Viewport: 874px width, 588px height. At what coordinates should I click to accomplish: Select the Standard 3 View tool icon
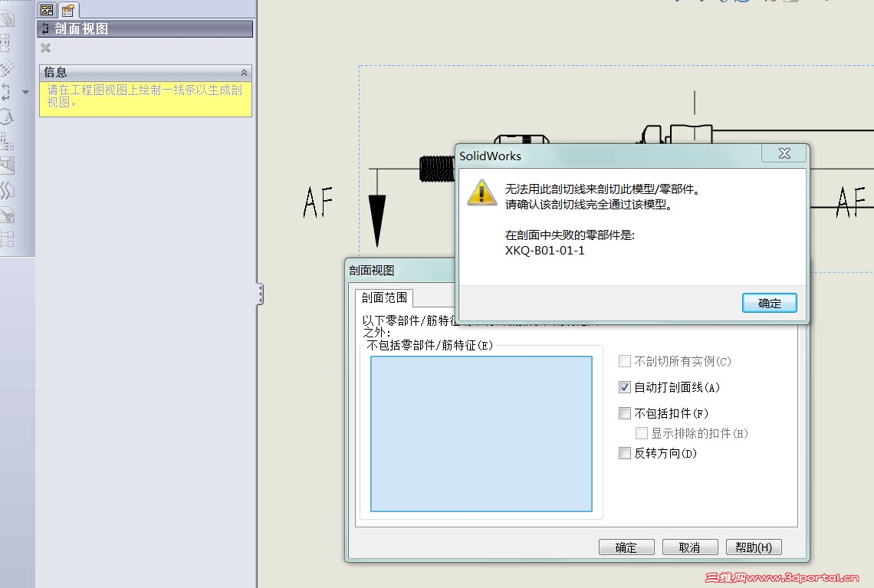coord(7,141)
